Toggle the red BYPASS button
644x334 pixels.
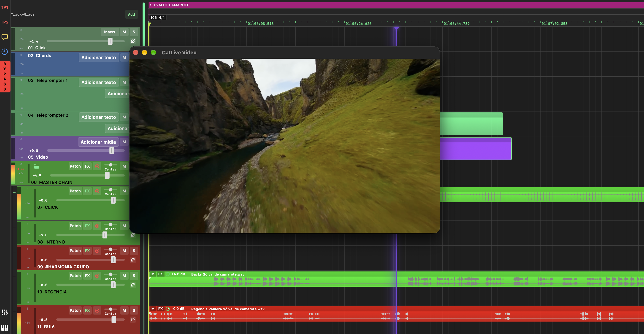coord(5,77)
